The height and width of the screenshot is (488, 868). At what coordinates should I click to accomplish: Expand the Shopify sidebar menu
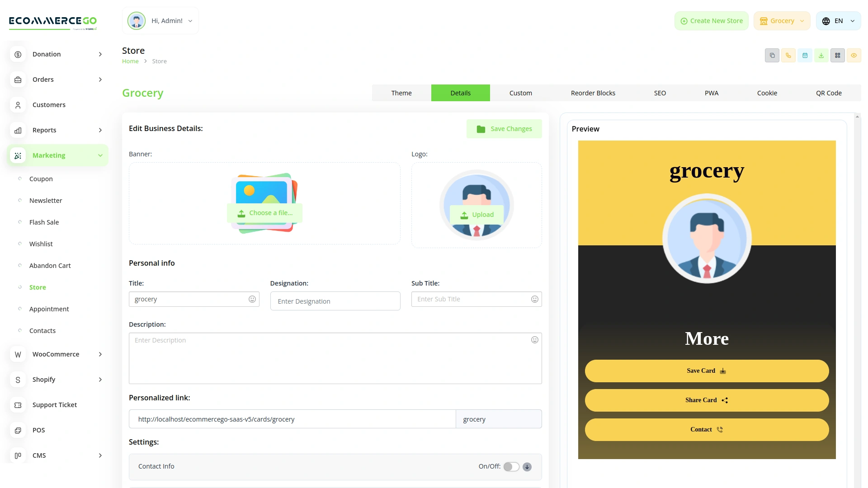(x=57, y=380)
